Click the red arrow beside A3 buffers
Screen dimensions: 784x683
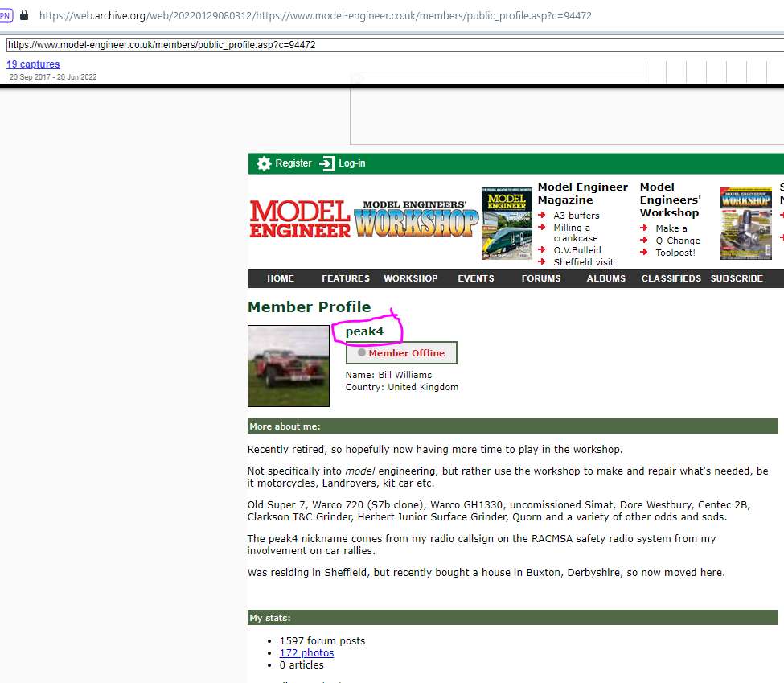click(x=541, y=215)
